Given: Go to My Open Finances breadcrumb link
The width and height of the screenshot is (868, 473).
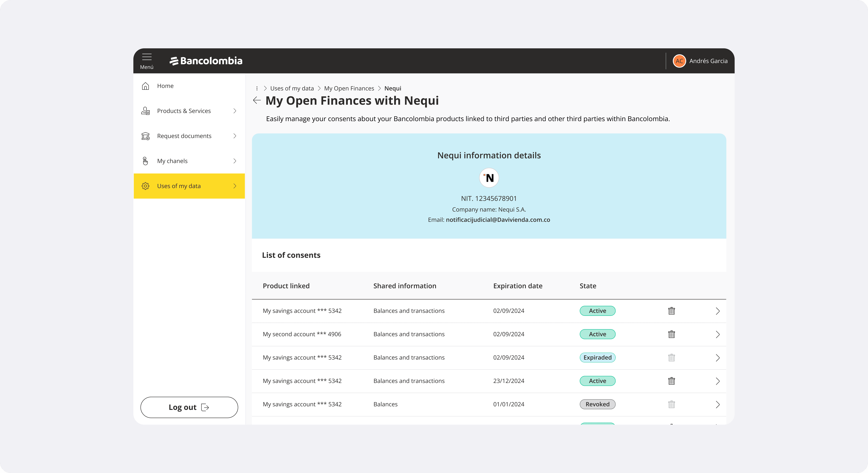Looking at the screenshot, I should pos(349,88).
